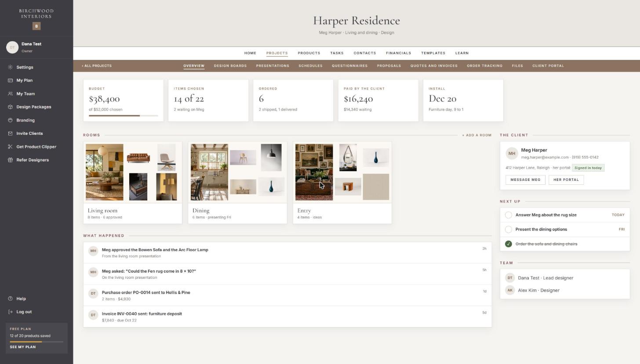Image resolution: width=640 pixels, height=364 pixels.
Task: Click the Log out icon
Action: [10, 312]
